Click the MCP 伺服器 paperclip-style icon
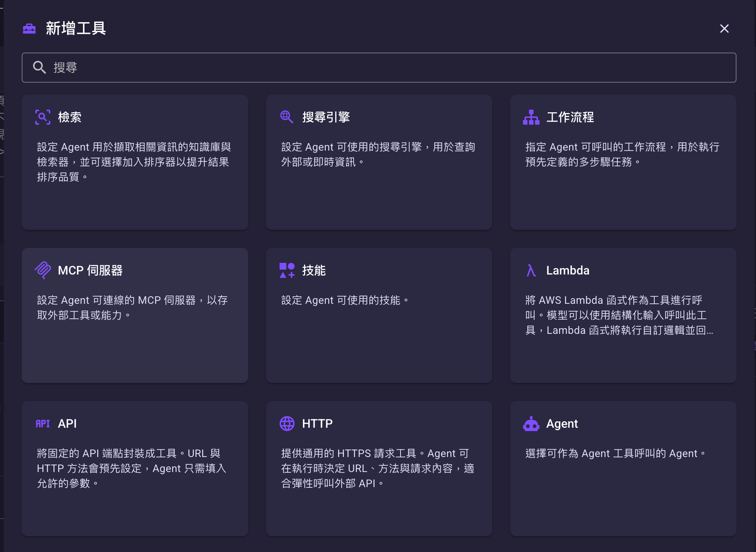756x552 pixels. click(x=43, y=270)
